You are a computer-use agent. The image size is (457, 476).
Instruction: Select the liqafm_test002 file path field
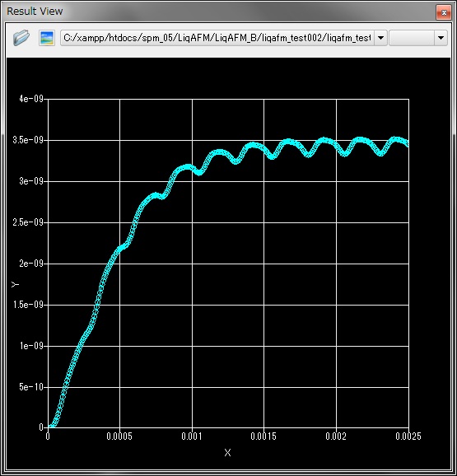coord(217,38)
